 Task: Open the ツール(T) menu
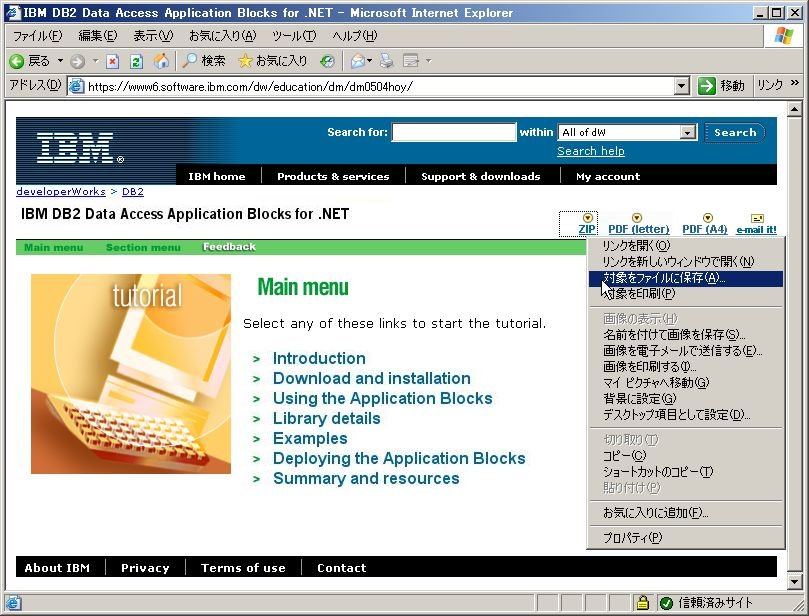click(294, 36)
